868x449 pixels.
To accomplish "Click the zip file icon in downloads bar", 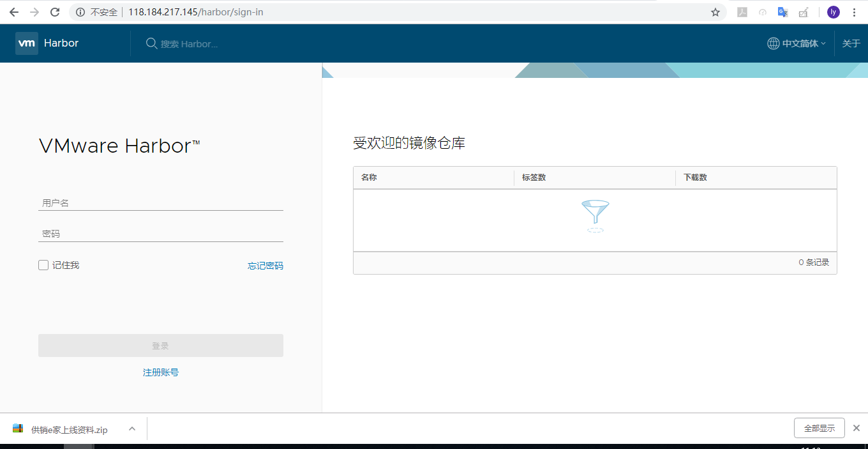I will click(18, 429).
